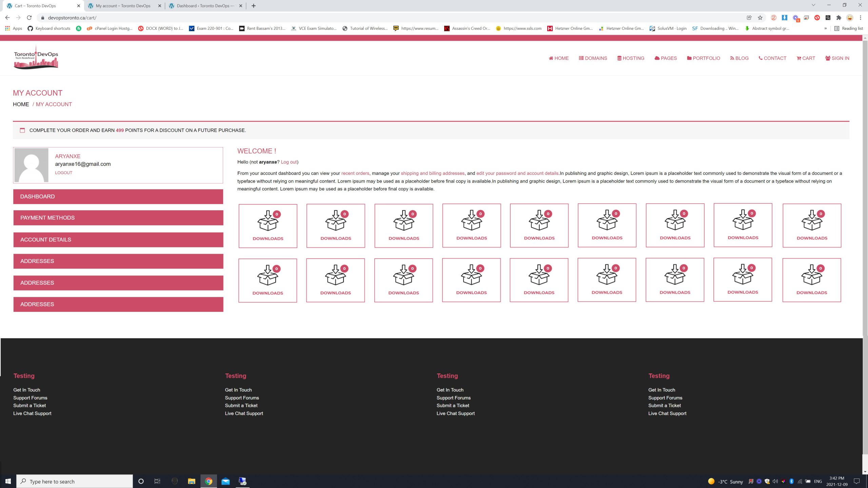The width and height of the screenshot is (868, 488).
Task: Open Chrome extensions puzzle icon
Action: (x=839, y=18)
